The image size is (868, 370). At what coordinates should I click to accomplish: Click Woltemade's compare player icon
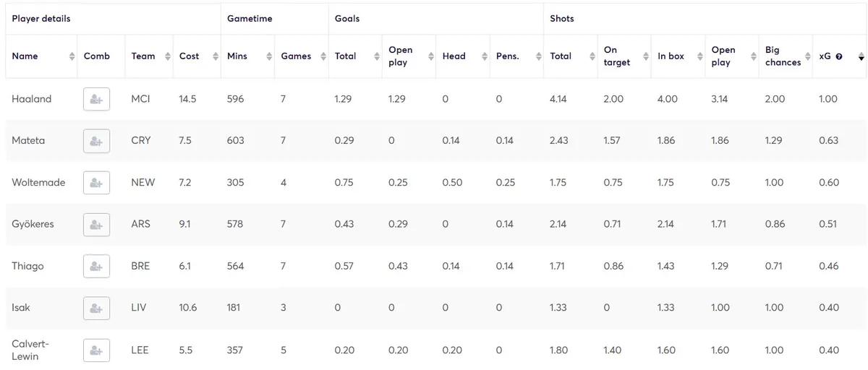tap(96, 183)
